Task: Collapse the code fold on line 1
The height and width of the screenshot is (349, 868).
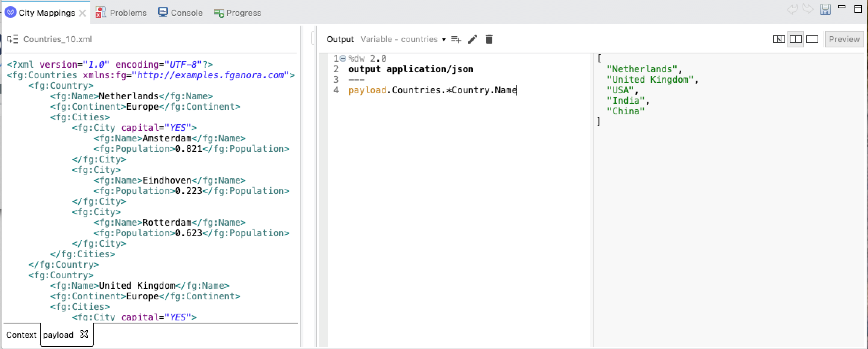Action: pyautogui.click(x=343, y=59)
